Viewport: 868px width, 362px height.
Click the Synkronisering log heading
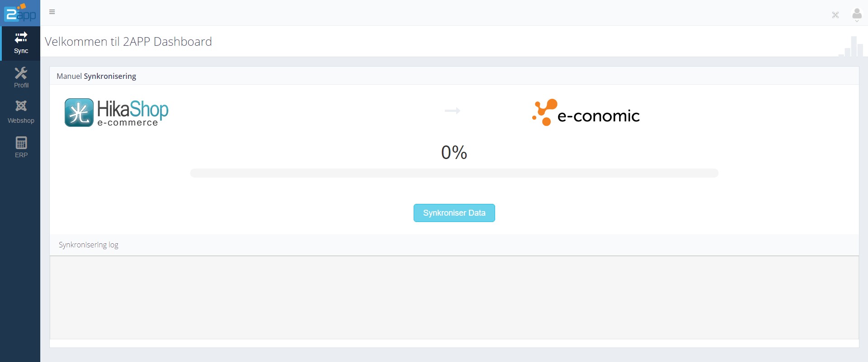(89, 245)
